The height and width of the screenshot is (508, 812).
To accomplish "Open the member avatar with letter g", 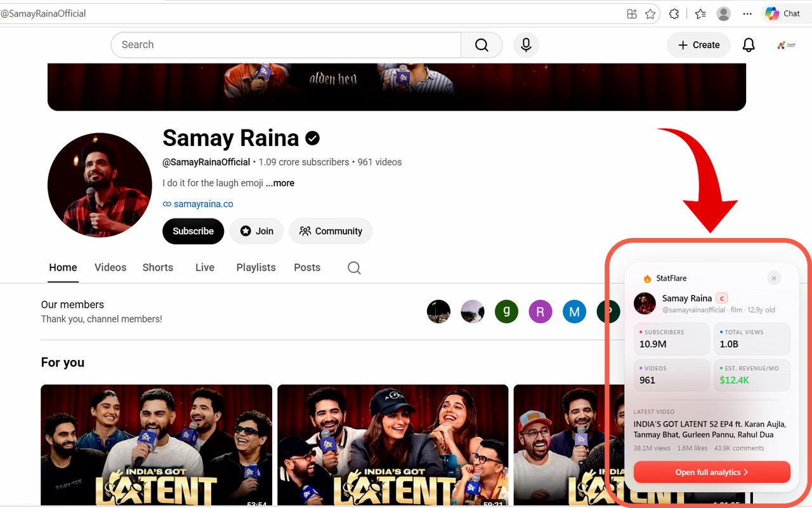I will click(x=506, y=312).
